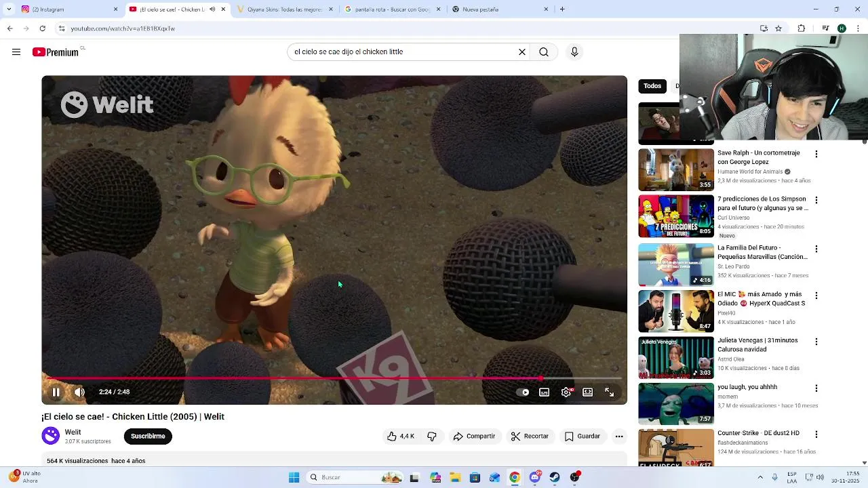Viewport: 868px width, 488px height.
Task: Open Chrome extensions puzzle icon
Action: coord(802,28)
